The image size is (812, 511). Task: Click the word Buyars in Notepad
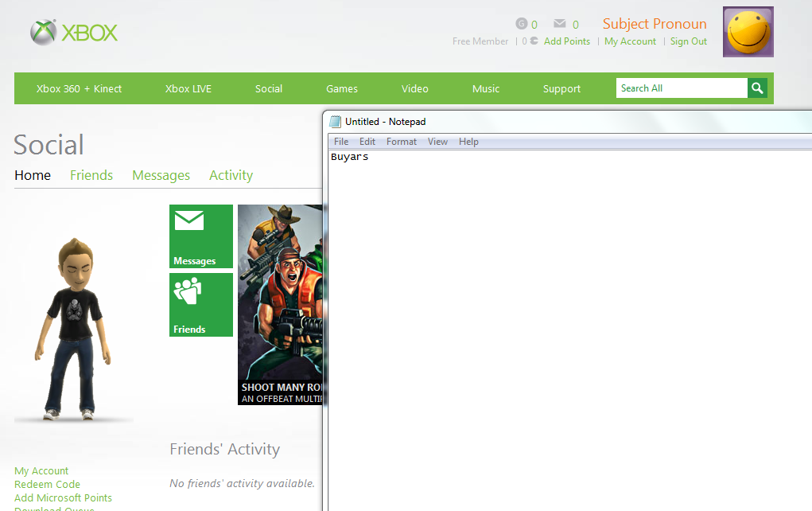coord(350,157)
